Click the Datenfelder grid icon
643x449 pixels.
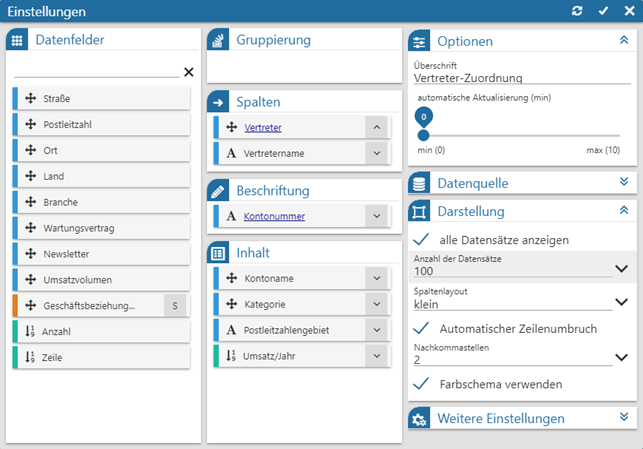click(17, 41)
